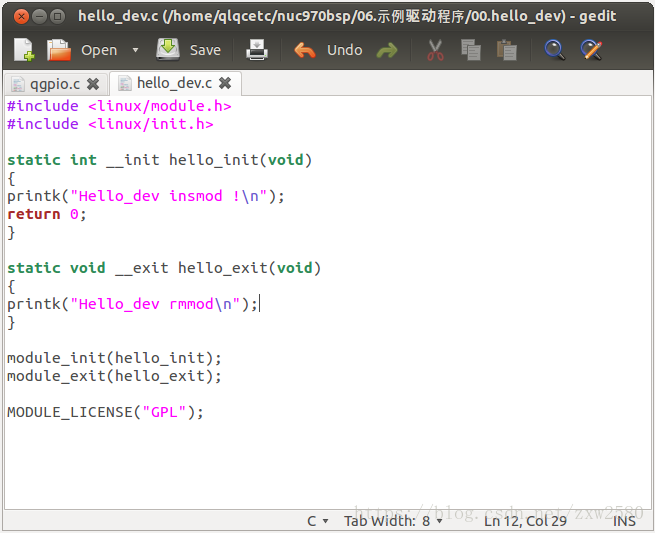The height and width of the screenshot is (533, 655).
Task: Click the 'module_exit(hello_exit);' line
Action: (114, 376)
